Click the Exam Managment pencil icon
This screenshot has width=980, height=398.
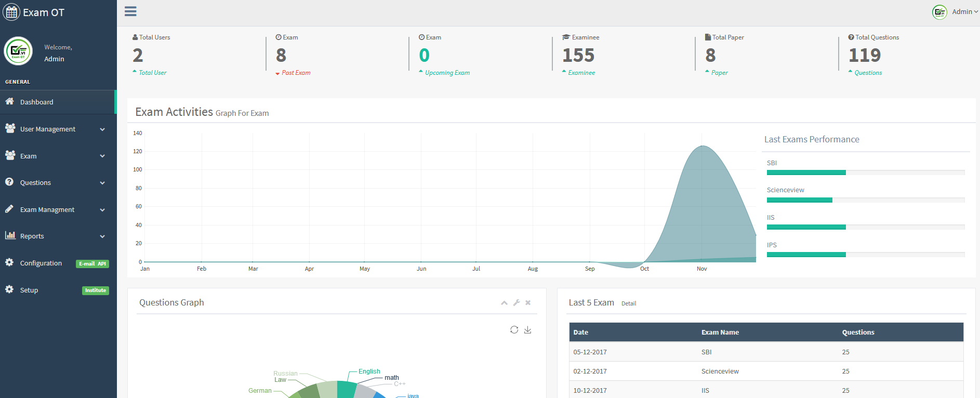click(9, 208)
